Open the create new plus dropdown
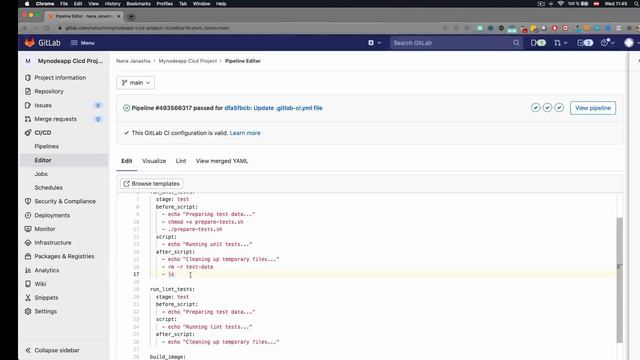This screenshot has width=640, height=360. coord(374,43)
